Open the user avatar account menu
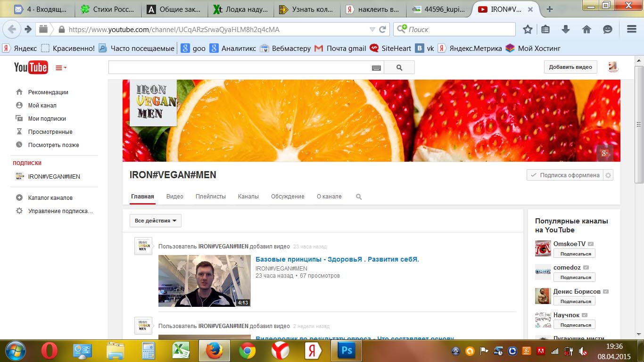The height and width of the screenshot is (362, 644). click(613, 67)
